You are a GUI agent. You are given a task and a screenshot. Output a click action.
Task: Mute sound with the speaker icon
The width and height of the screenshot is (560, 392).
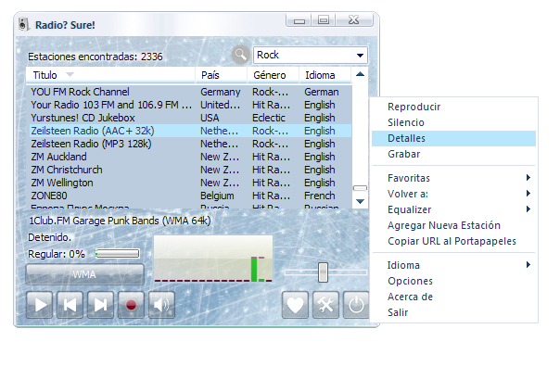point(161,305)
